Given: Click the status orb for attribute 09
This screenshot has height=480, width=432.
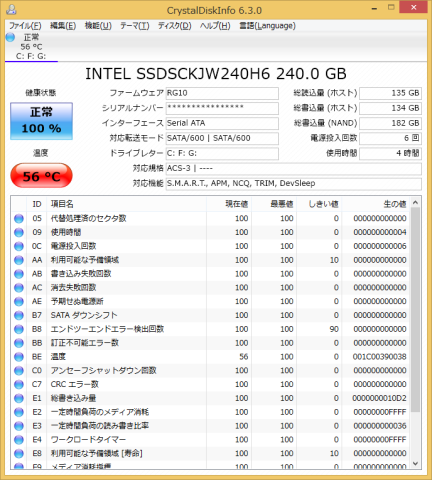Looking at the screenshot, I should click(19, 232).
